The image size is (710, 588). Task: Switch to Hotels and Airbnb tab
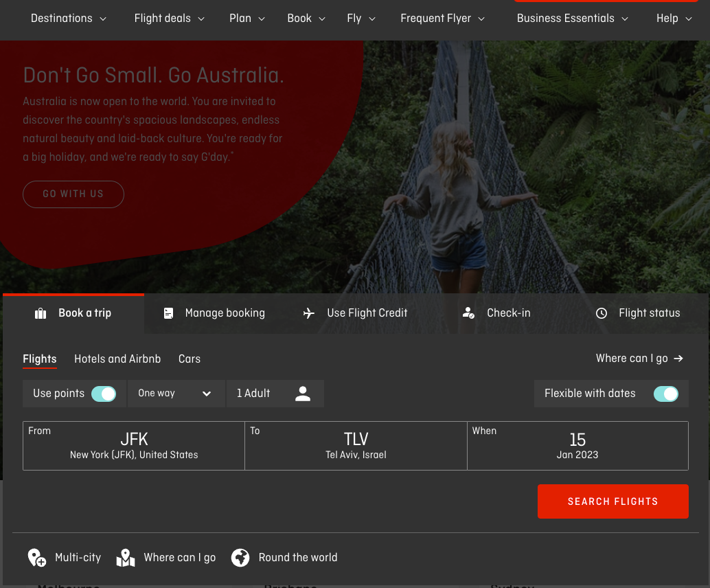(117, 359)
